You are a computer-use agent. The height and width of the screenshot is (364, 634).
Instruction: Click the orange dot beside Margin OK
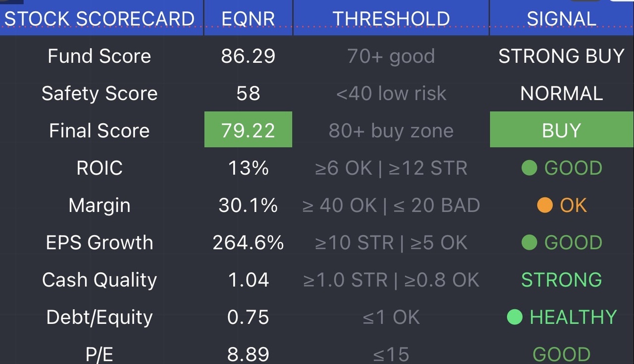(545, 205)
